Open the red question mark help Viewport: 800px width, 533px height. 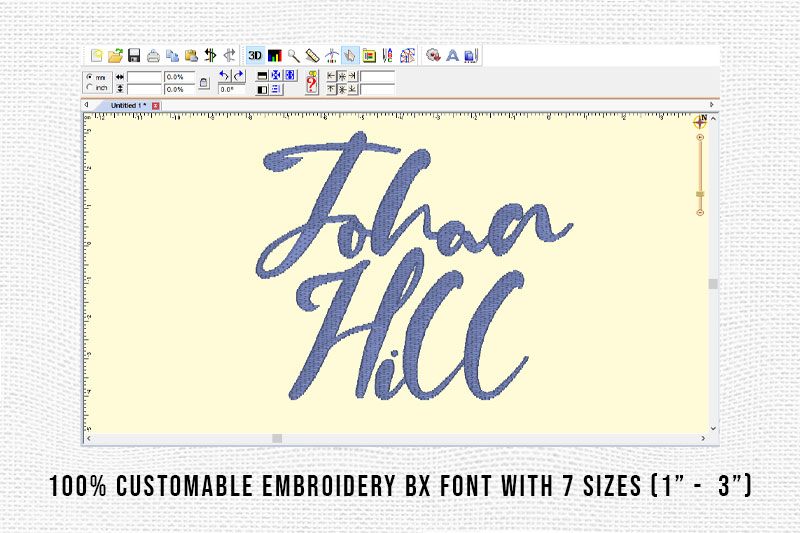pos(311,83)
